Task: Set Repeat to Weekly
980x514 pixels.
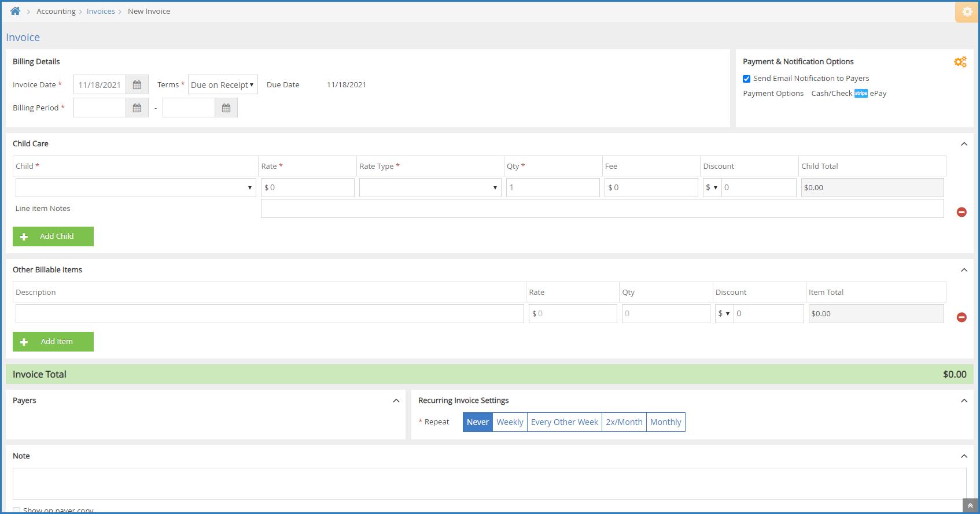Action: (x=510, y=422)
